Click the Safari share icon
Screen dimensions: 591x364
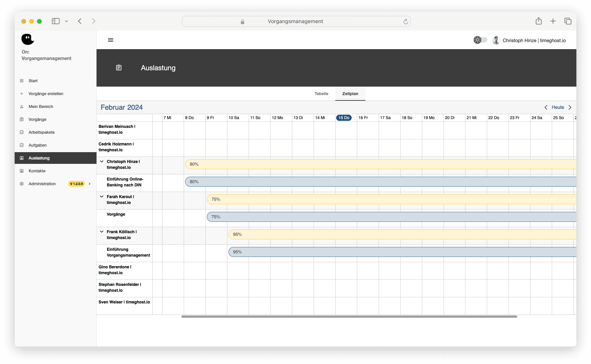coord(539,21)
